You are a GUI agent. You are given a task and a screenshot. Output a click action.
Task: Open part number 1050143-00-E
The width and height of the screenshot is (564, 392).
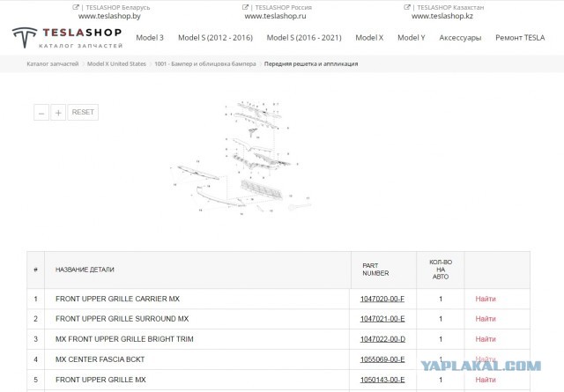pos(382,380)
